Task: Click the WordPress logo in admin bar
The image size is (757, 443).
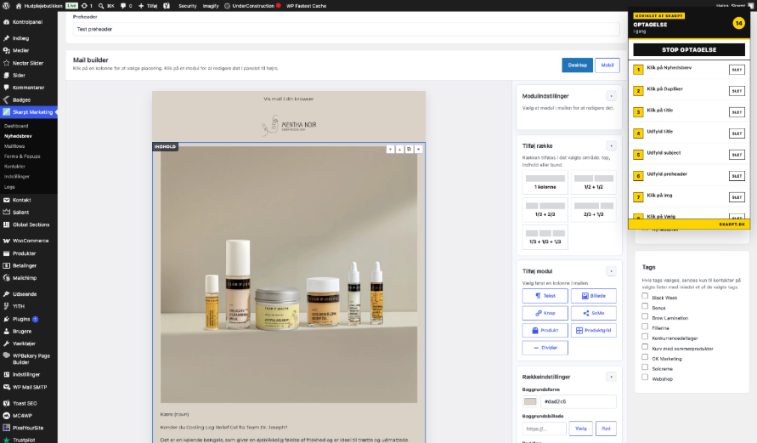Action: [x=6, y=6]
